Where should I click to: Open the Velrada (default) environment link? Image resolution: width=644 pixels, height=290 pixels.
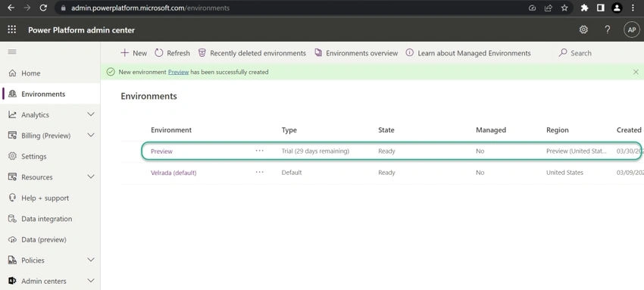[x=174, y=173]
